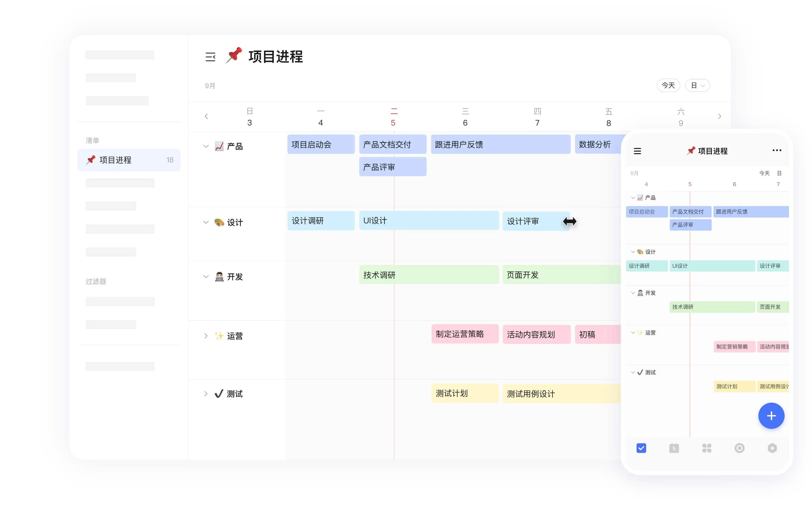Click the blue plus button to add a task

coord(771,416)
